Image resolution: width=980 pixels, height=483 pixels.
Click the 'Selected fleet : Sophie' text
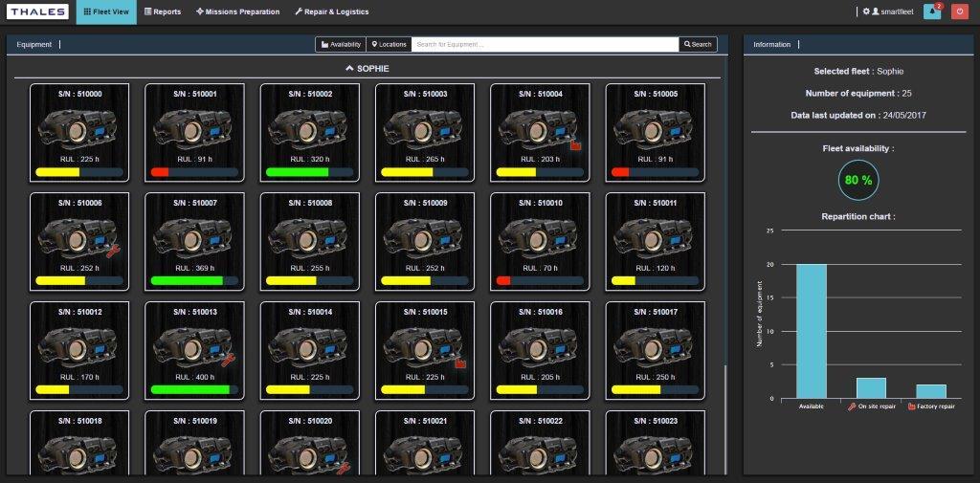(x=858, y=71)
